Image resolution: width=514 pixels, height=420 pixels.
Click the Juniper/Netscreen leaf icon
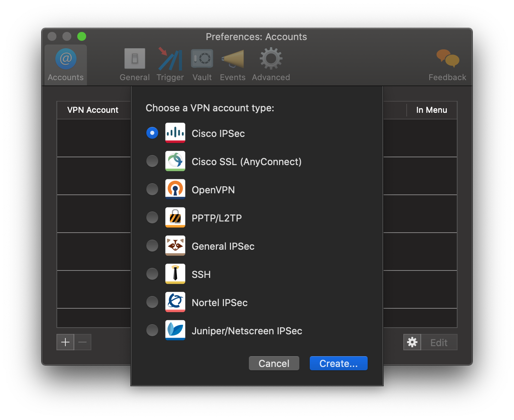(175, 330)
